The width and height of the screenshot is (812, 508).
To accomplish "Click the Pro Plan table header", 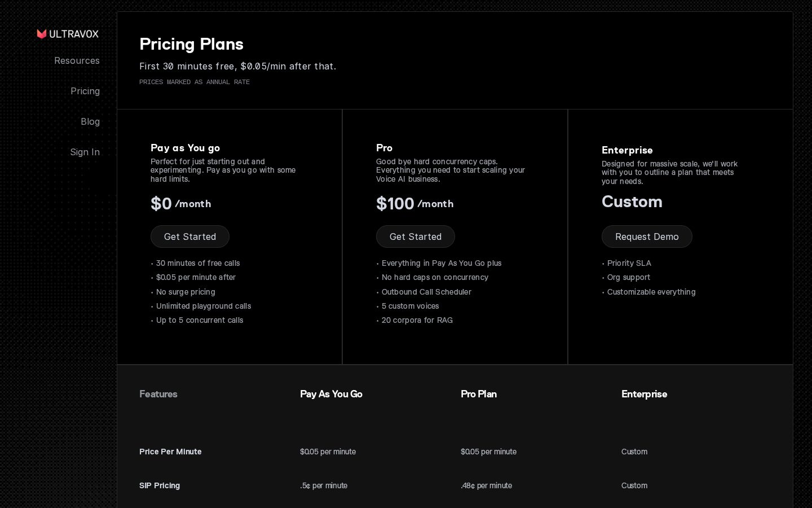I will [x=479, y=394].
